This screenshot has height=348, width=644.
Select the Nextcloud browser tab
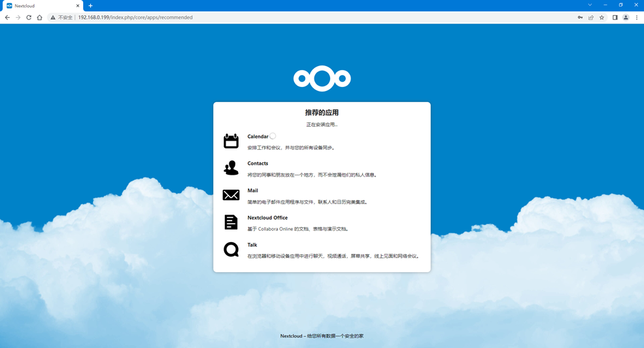42,6
